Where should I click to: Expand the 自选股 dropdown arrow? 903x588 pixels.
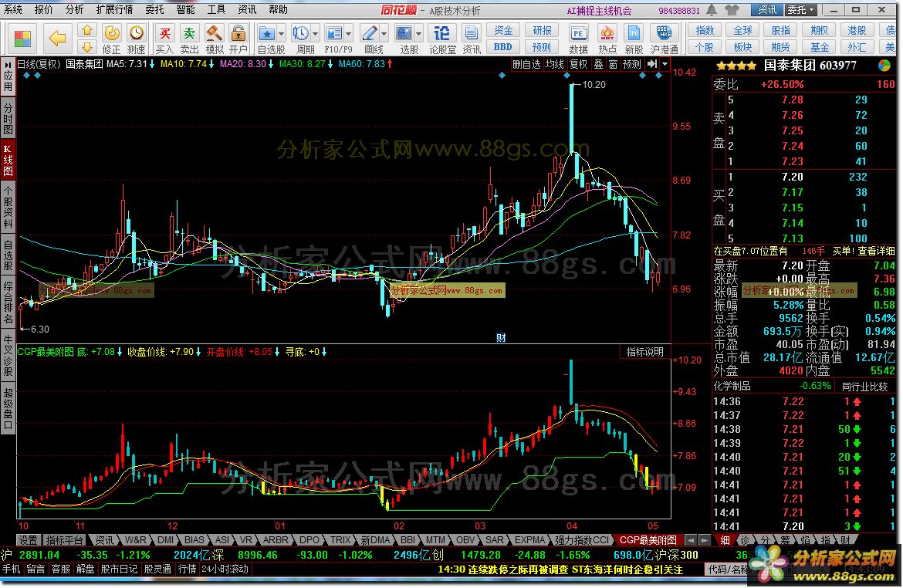point(281,34)
